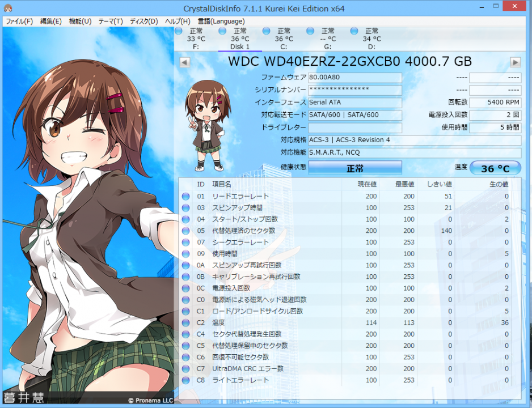
Task: Select the リードエラーレート attribute name
Action: 240,196
